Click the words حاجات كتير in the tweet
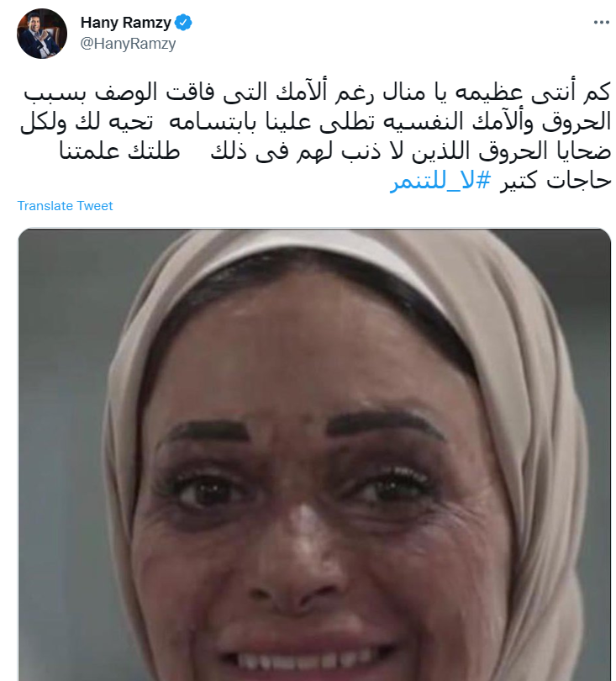 [x=555, y=181]
